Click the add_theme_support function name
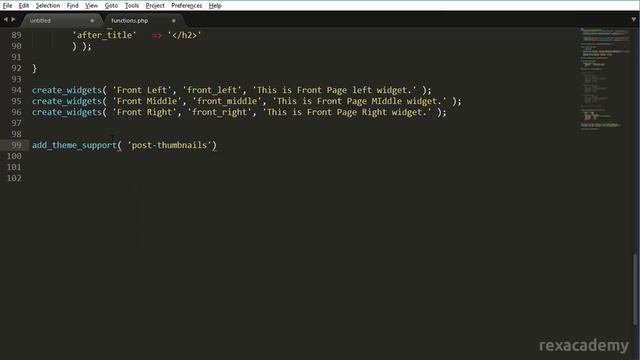Viewport: 640px width, 360px height. [74, 145]
